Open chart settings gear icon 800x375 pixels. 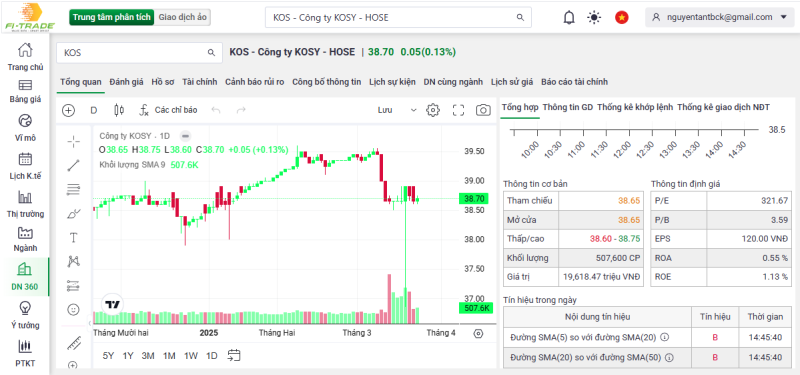pos(433,110)
